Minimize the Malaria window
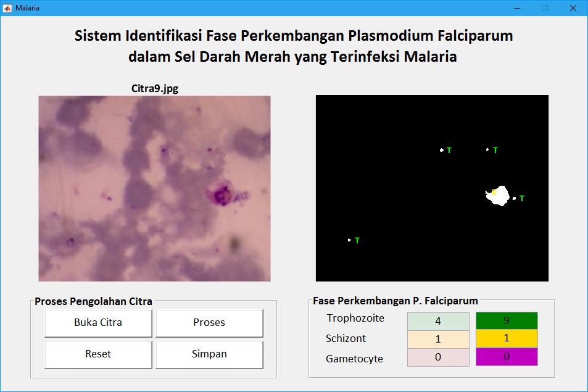This screenshot has height=392, width=588. [516, 8]
